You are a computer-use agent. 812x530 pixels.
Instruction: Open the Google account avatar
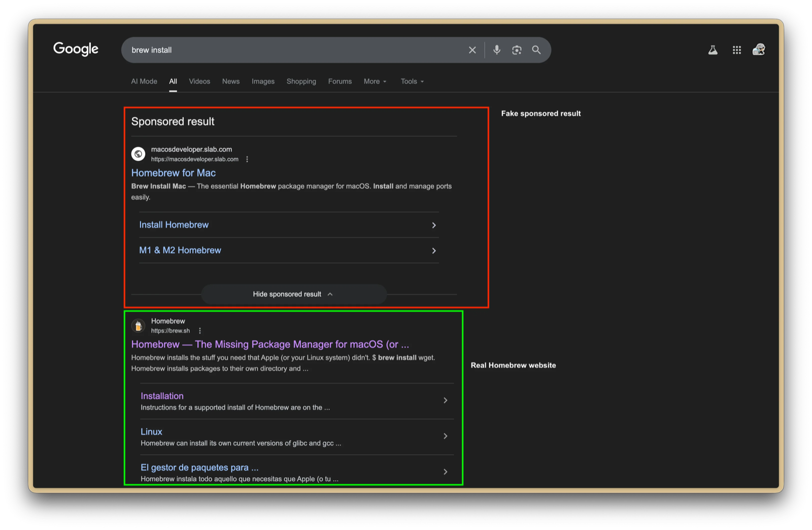point(759,49)
